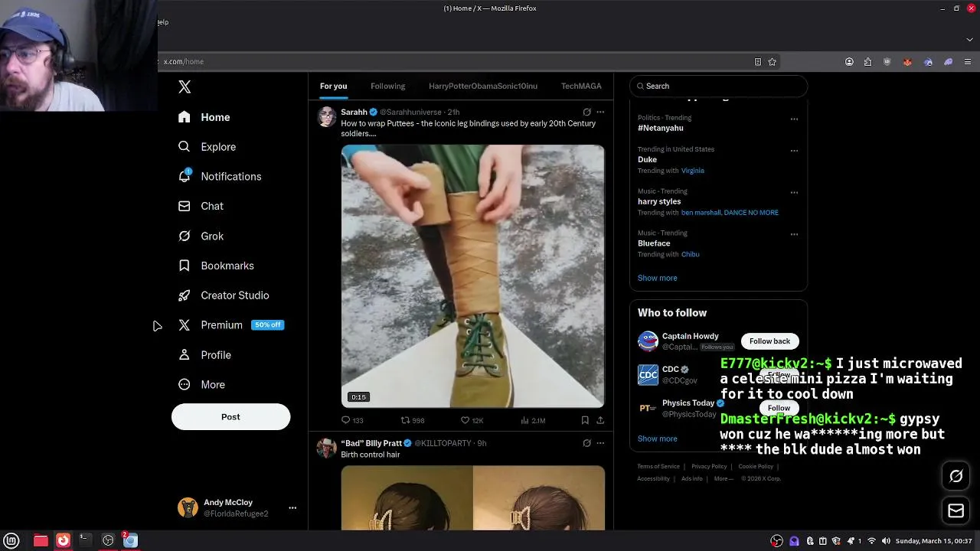The width and height of the screenshot is (980, 551).
Task: Select the For you tab
Action: tap(333, 86)
